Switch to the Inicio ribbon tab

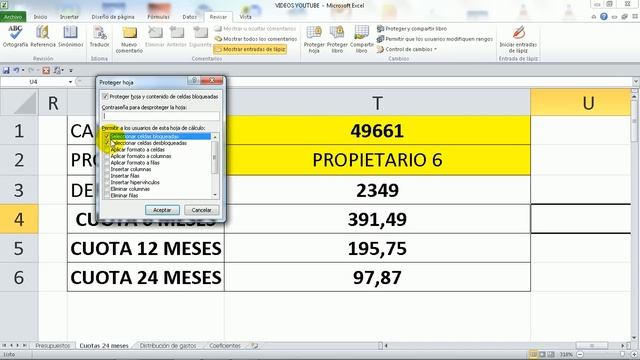(40, 17)
